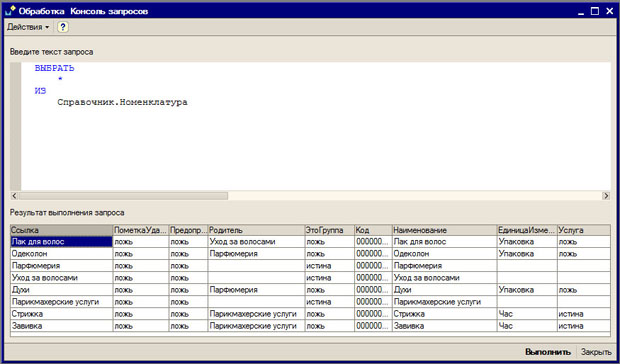Select the Духи cell in Ссылка column

(x=62, y=290)
